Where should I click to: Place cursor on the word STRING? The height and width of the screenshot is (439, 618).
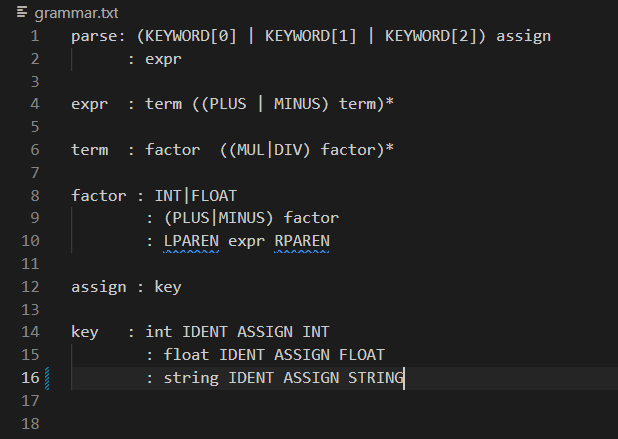(x=376, y=378)
